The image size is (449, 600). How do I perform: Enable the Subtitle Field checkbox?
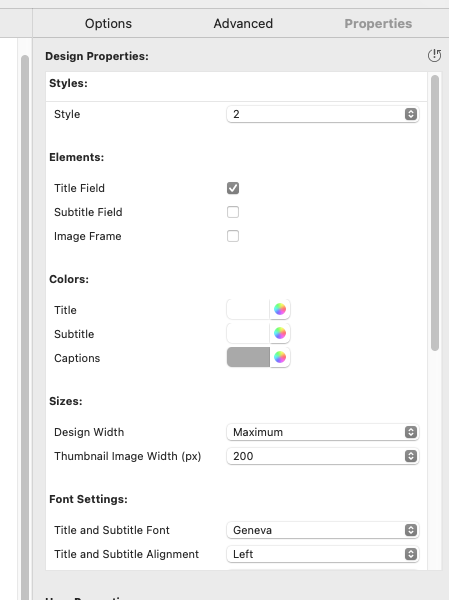pyautogui.click(x=233, y=212)
